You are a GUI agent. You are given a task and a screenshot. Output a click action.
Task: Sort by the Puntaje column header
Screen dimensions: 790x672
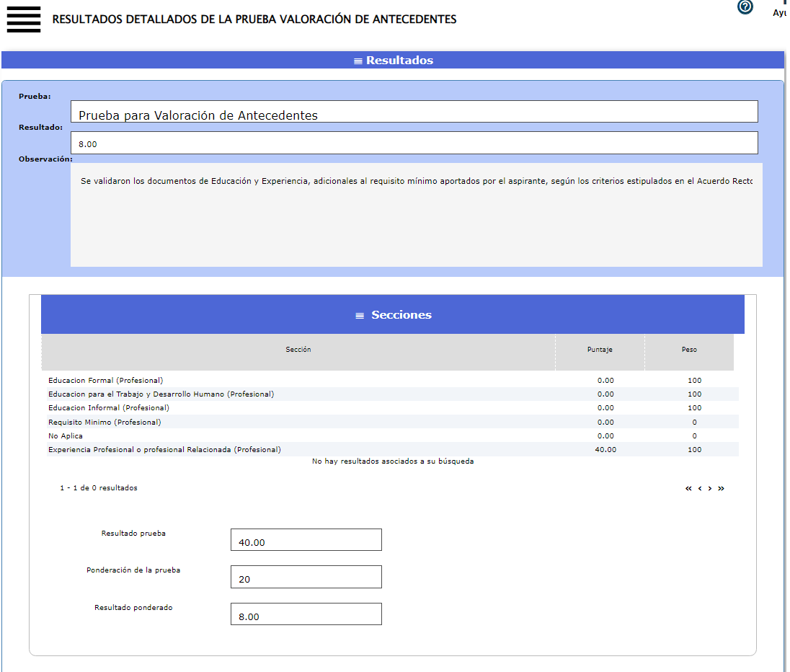point(599,350)
